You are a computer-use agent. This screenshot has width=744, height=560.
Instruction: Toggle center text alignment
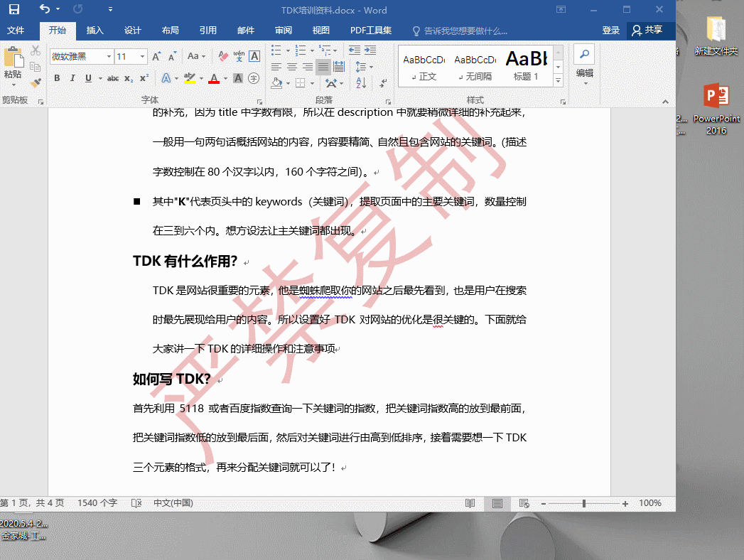coord(291,66)
